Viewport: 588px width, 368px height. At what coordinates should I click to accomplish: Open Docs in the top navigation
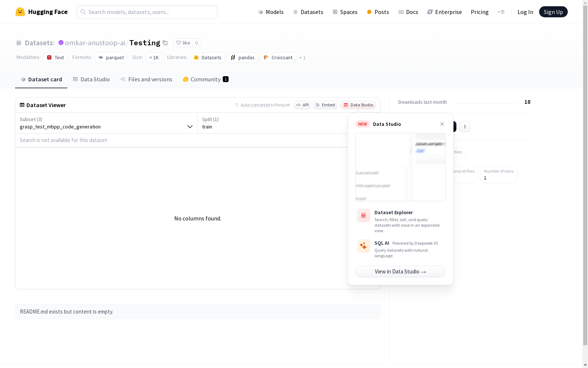tap(408, 12)
